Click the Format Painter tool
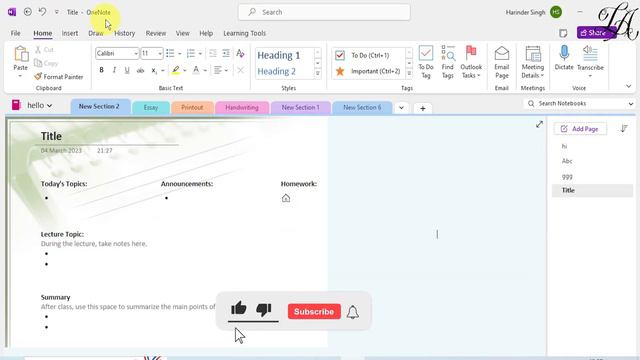640x360 pixels. [59, 77]
